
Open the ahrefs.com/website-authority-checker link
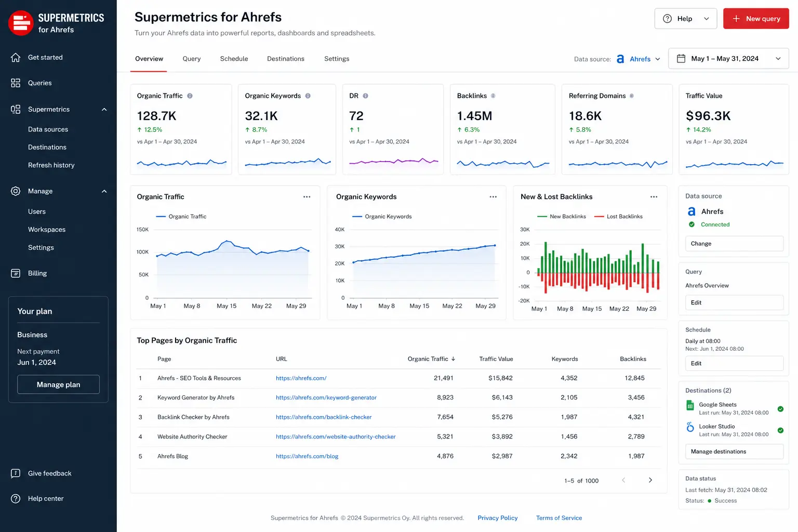pyautogui.click(x=336, y=437)
